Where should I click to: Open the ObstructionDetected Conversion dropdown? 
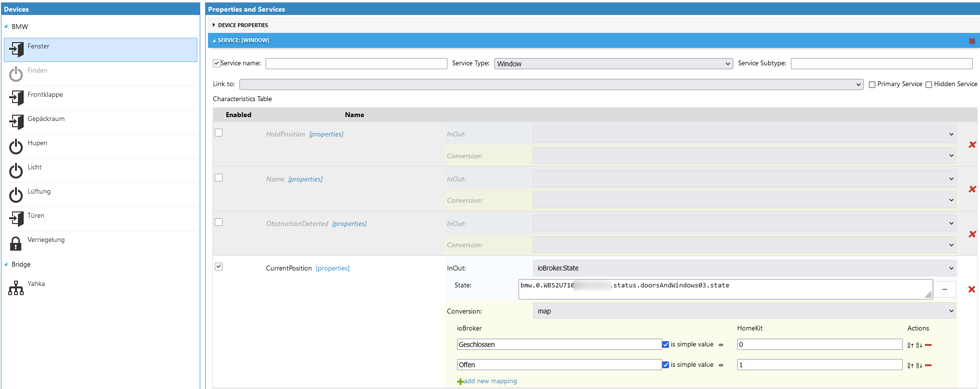tap(744, 245)
